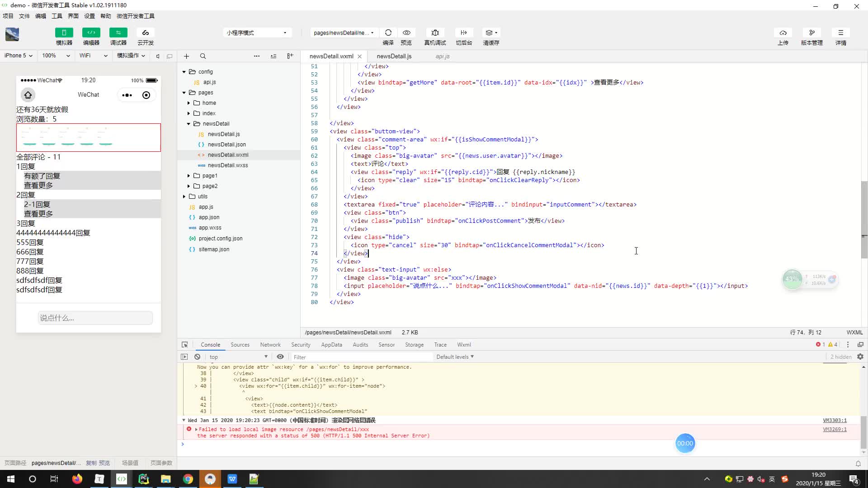Click the Compile refresh icon
Screen dimensions: 868x488
[x=388, y=33]
